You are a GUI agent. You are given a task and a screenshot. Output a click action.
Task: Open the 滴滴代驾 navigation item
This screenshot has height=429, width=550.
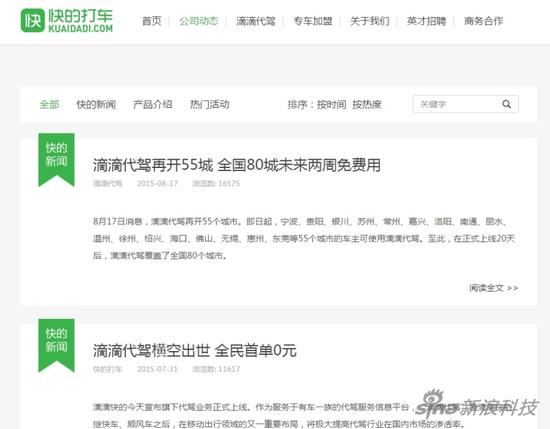point(256,21)
